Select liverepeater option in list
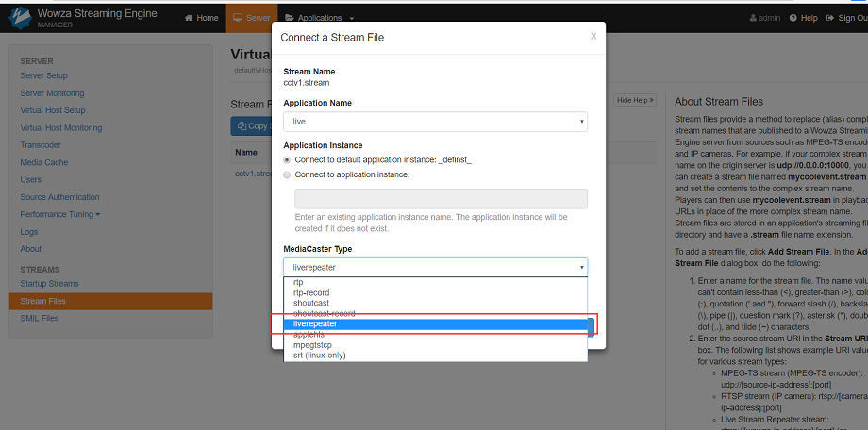 (x=435, y=323)
